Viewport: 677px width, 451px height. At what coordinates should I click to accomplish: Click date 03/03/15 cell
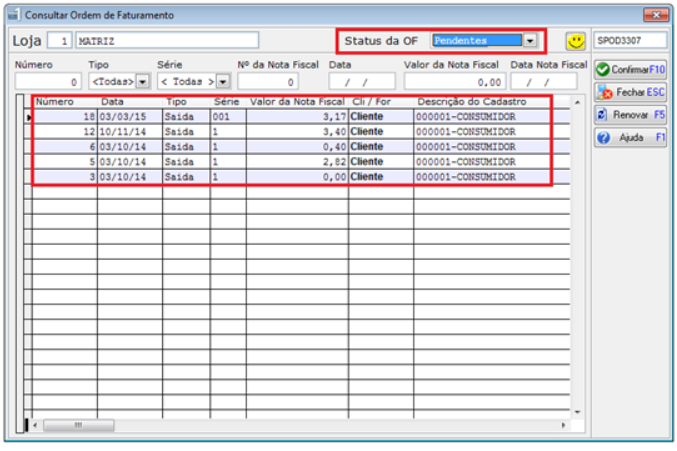(130, 117)
